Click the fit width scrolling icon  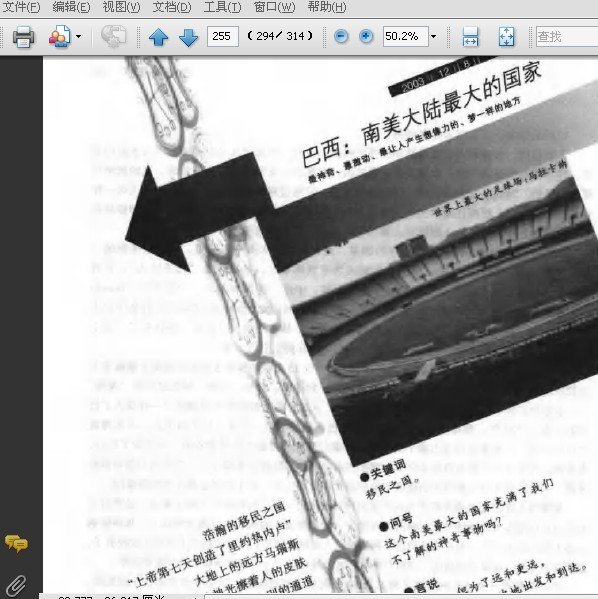click(x=470, y=37)
